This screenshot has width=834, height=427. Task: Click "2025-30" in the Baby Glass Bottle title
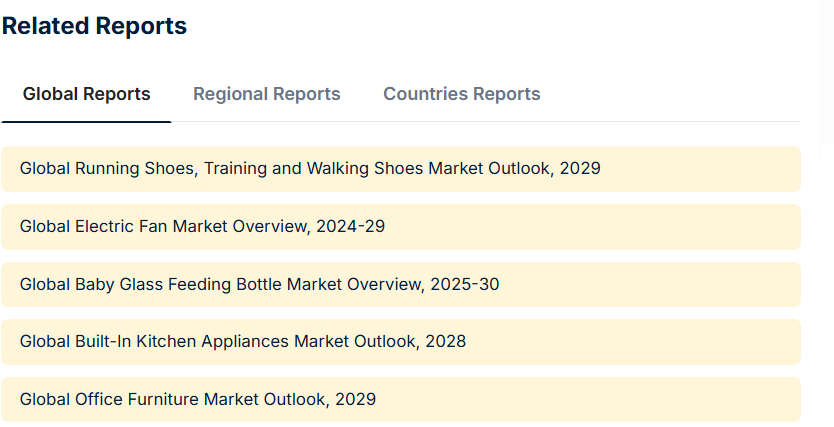pos(465,284)
